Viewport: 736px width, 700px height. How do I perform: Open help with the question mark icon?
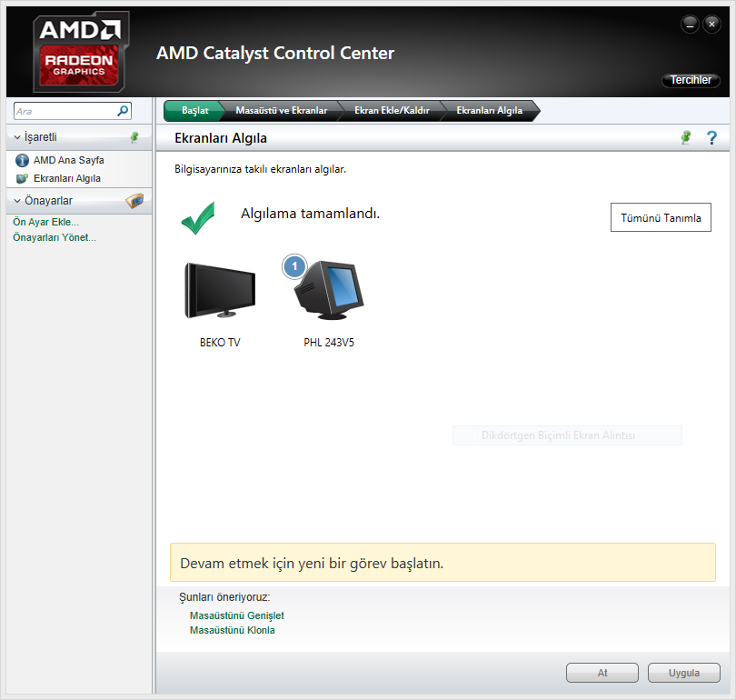click(x=711, y=137)
